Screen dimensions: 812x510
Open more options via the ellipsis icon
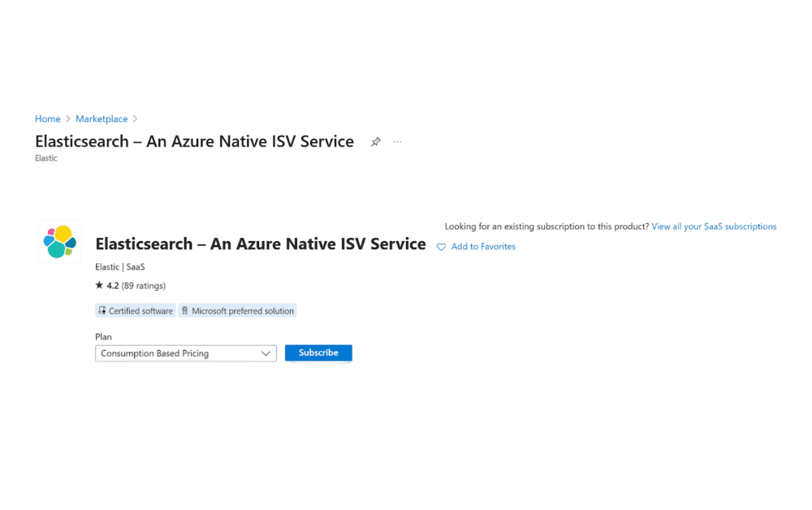tap(397, 141)
